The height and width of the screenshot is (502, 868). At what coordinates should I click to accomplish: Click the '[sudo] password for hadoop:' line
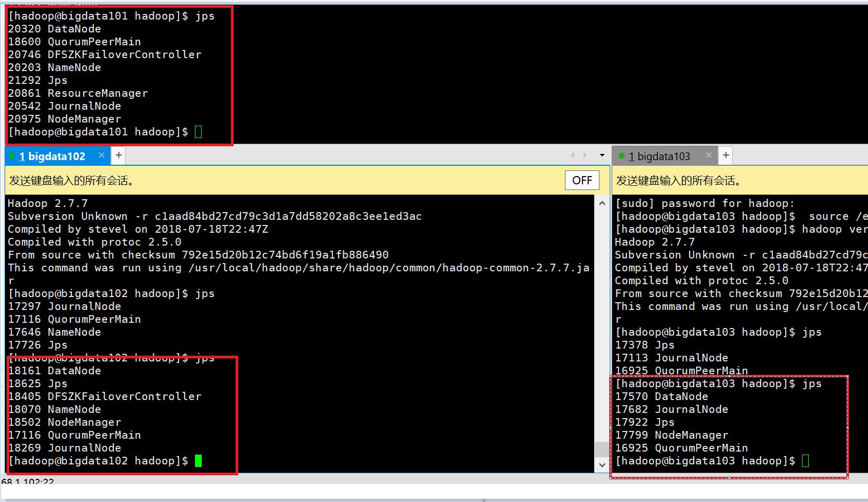[705, 203]
